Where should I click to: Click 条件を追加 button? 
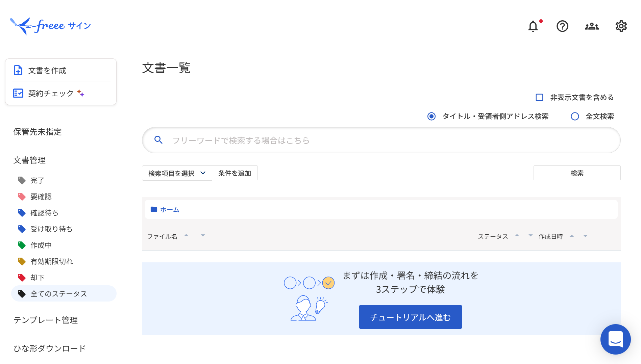click(235, 173)
